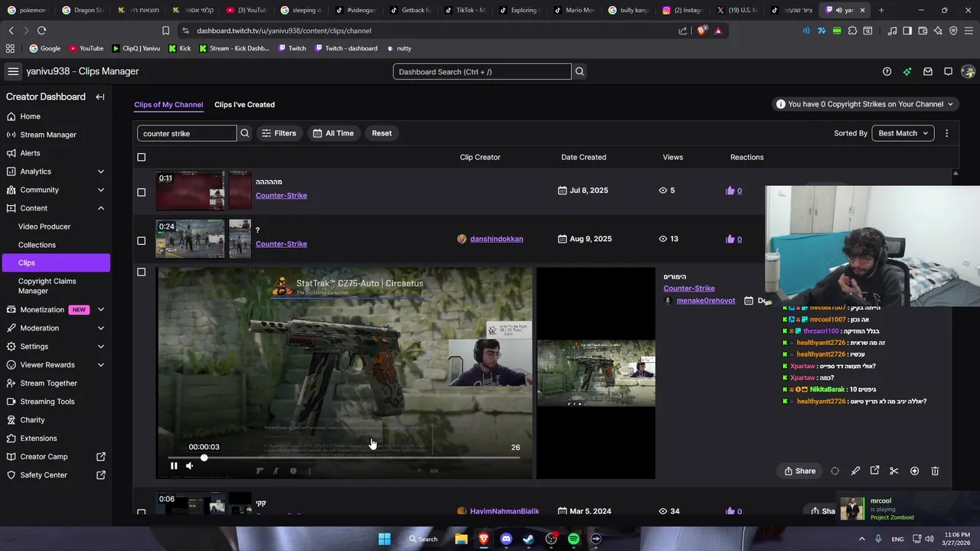980x551 pixels.
Task: Open Discord from the Windows taskbar
Action: [x=506, y=539]
